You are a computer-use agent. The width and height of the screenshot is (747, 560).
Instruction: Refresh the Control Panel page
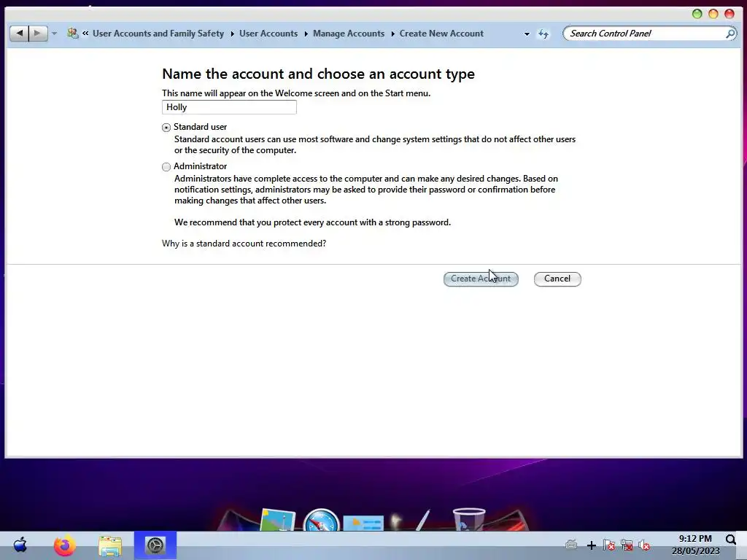pos(543,34)
